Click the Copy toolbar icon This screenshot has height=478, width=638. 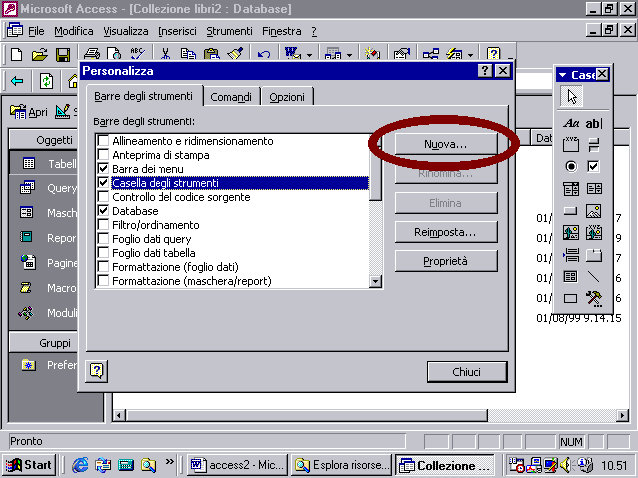pyautogui.click(x=188, y=54)
